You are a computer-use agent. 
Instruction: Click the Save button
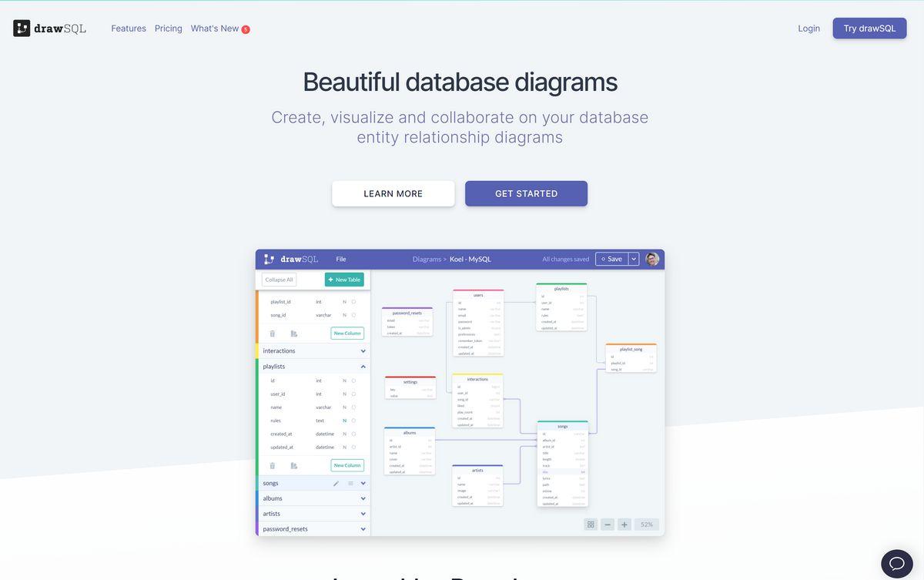[x=612, y=259]
